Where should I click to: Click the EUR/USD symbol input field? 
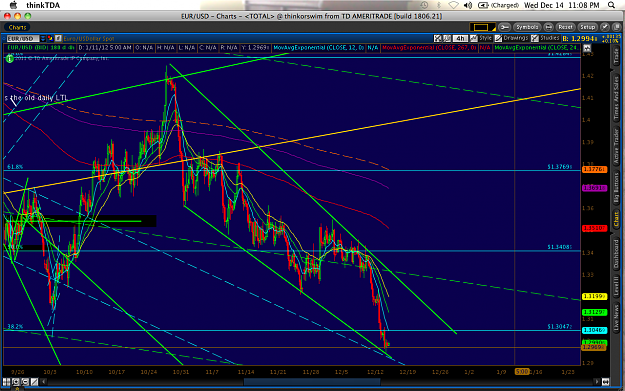click(23, 39)
